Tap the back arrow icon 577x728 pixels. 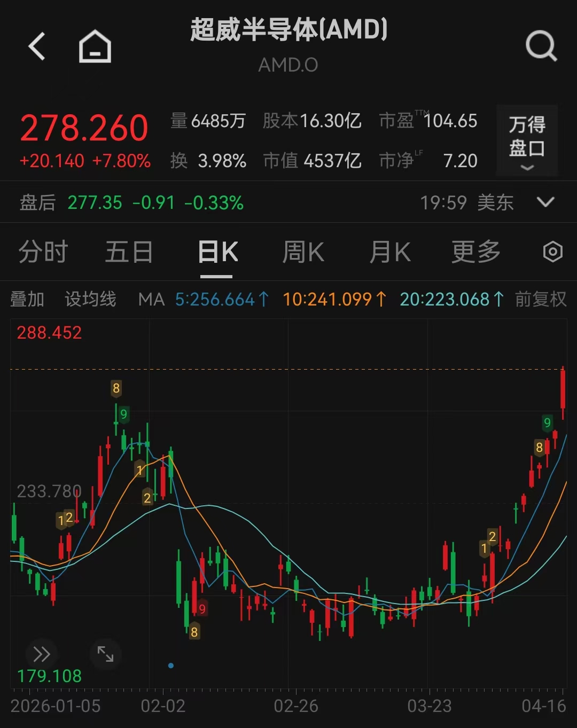click(37, 46)
